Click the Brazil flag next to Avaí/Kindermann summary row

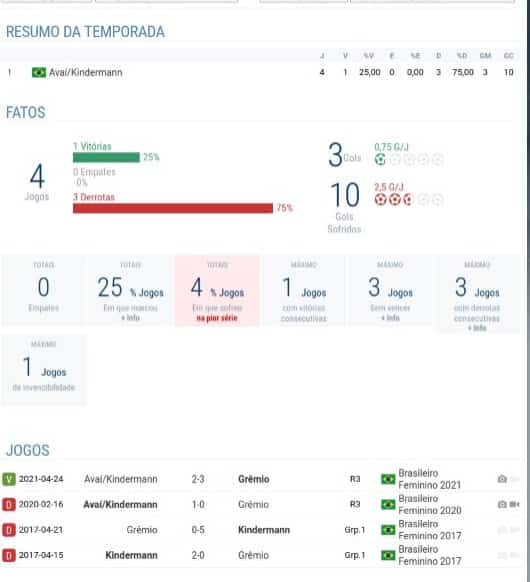[x=39, y=72]
